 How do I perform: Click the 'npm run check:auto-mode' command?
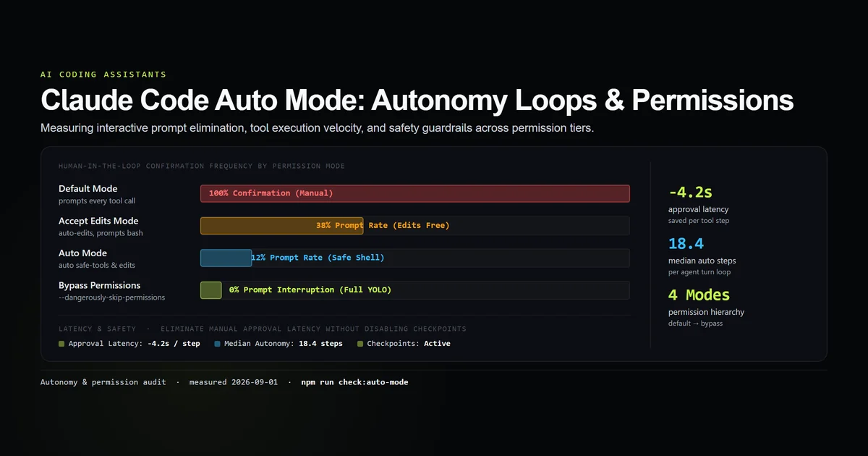[x=354, y=382]
